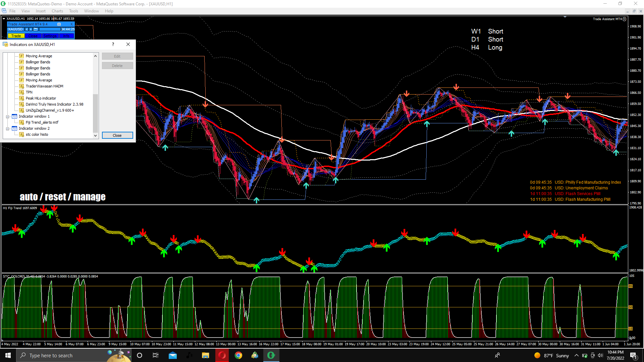
Task: Click the previous symbol arrow in Trade Assistant
Action: pos(26,29)
